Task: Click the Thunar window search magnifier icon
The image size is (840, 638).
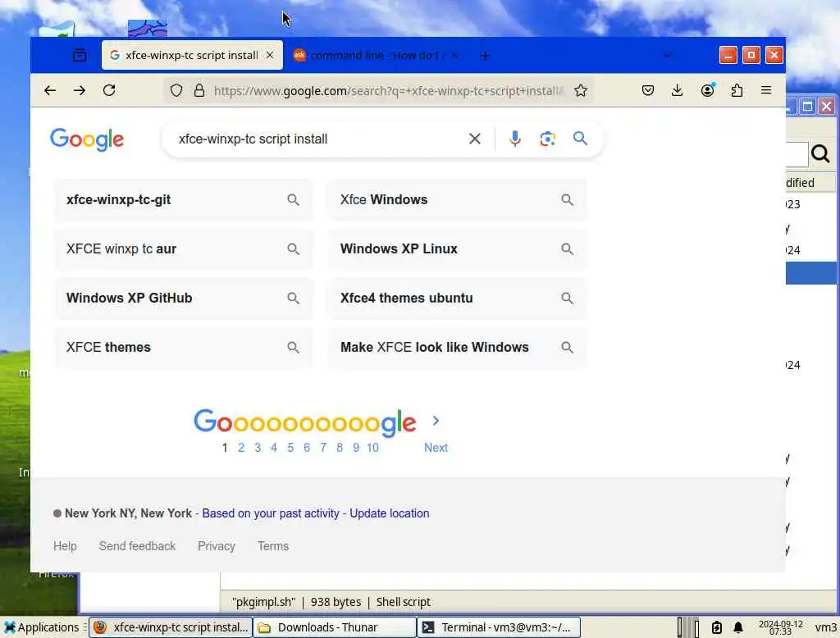Action: coord(820,153)
